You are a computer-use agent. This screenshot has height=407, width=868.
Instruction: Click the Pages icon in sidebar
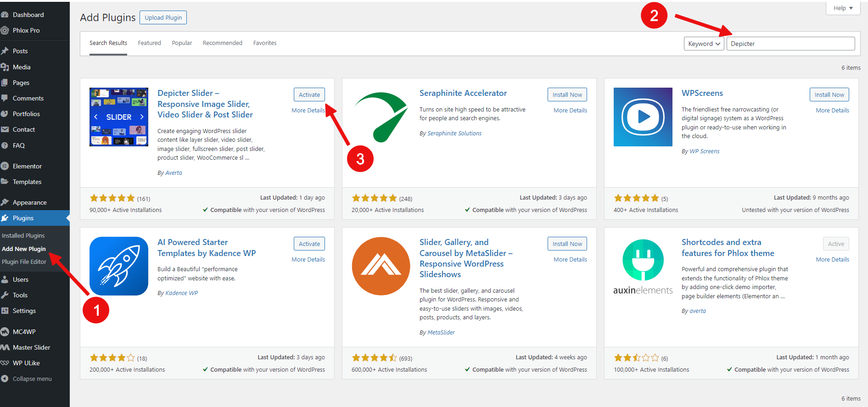(5, 83)
